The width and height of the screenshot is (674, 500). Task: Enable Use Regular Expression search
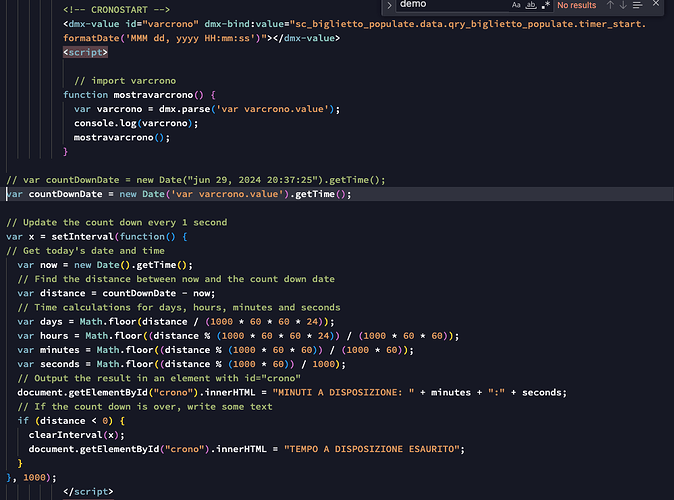[544, 6]
